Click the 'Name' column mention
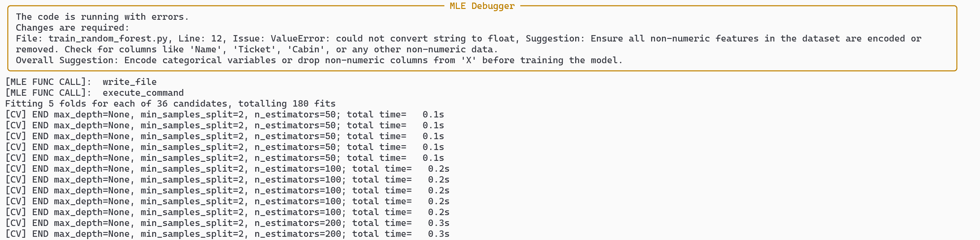 coord(205,49)
